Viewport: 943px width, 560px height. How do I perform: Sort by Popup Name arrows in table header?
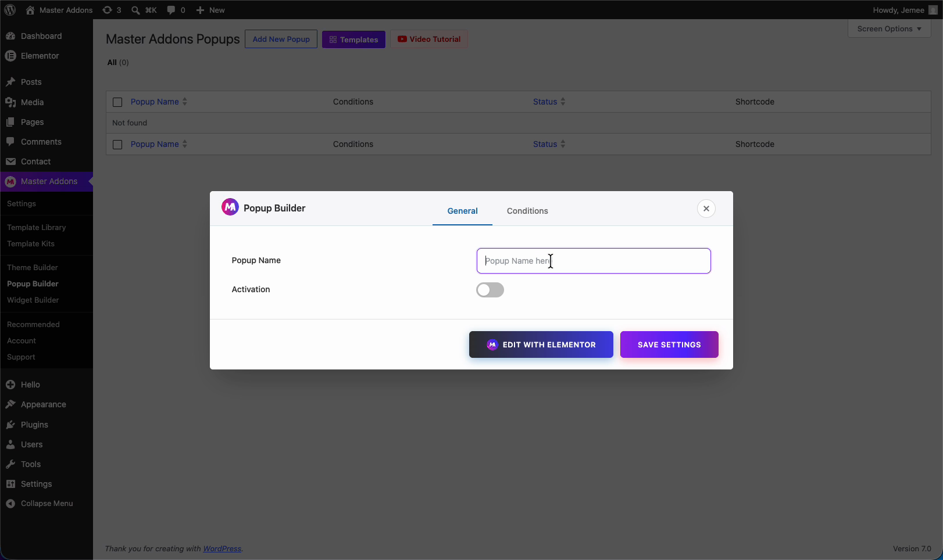[x=185, y=102]
